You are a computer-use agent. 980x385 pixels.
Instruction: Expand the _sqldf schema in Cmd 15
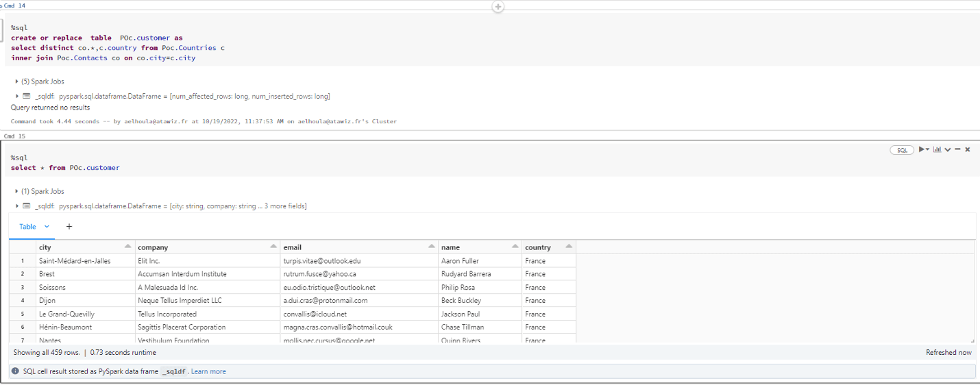pyautogui.click(x=17, y=206)
